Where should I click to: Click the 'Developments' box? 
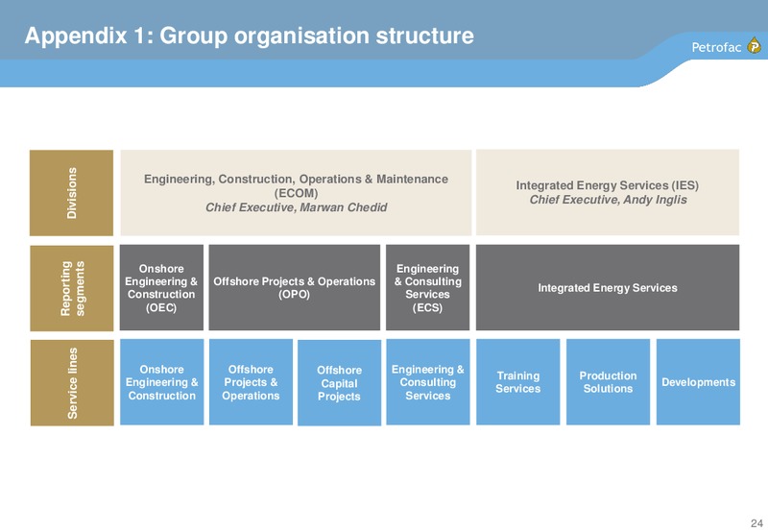point(699,382)
